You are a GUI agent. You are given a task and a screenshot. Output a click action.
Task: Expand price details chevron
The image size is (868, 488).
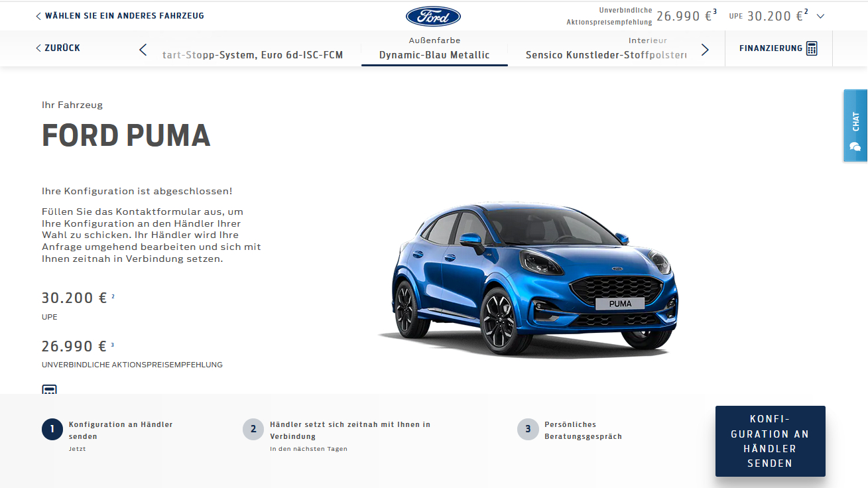click(821, 16)
